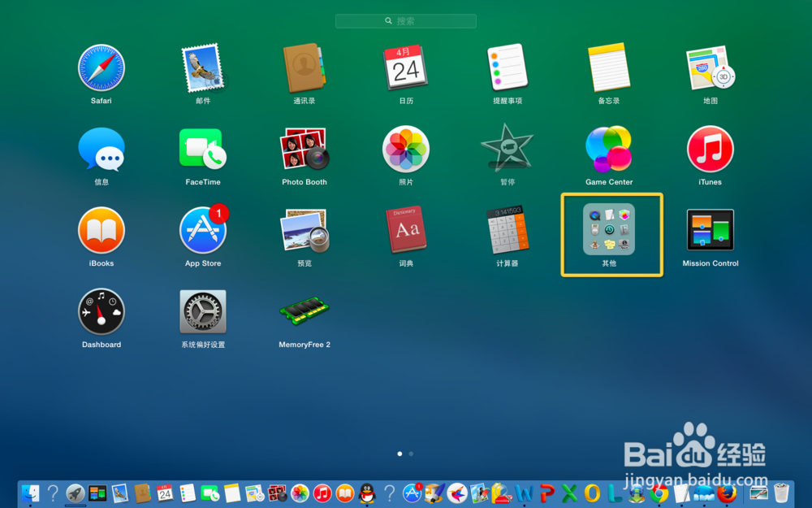Screen dimensions: 812x508
Task: Open the blue W Word icon in Dock
Action: point(524,493)
